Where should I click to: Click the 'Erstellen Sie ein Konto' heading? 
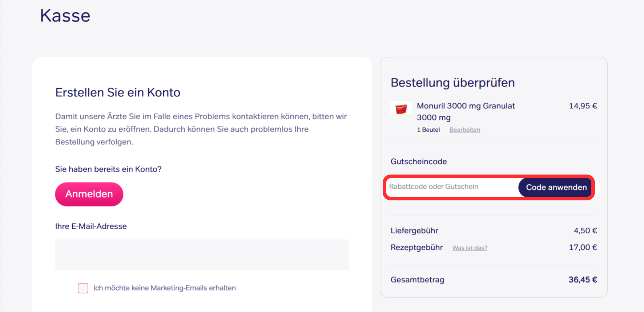[118, 92]
